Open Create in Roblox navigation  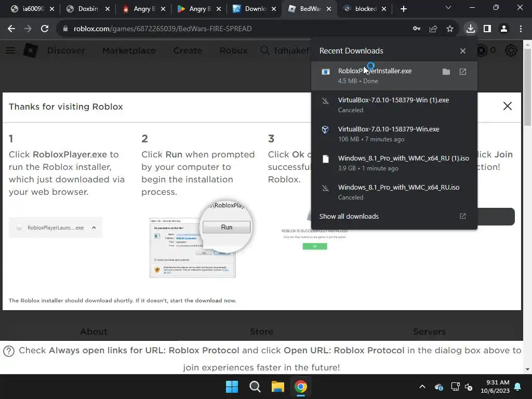(x=188, y=50)
